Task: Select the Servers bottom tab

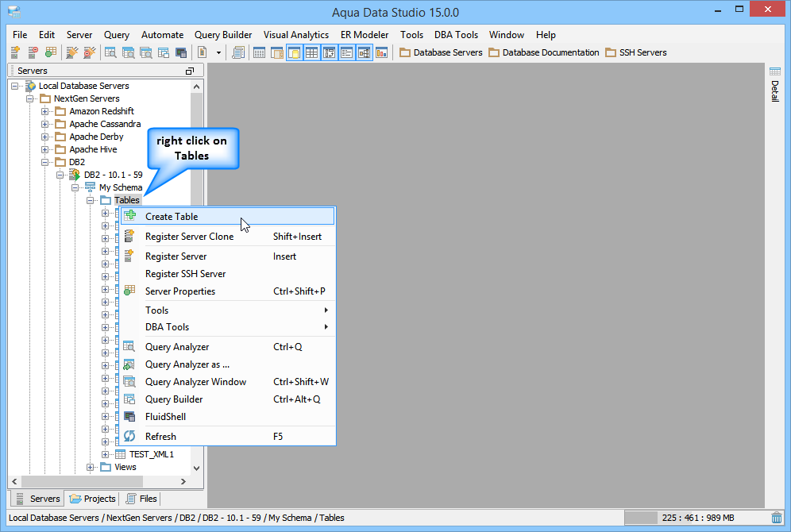Action: coord(37,498)
